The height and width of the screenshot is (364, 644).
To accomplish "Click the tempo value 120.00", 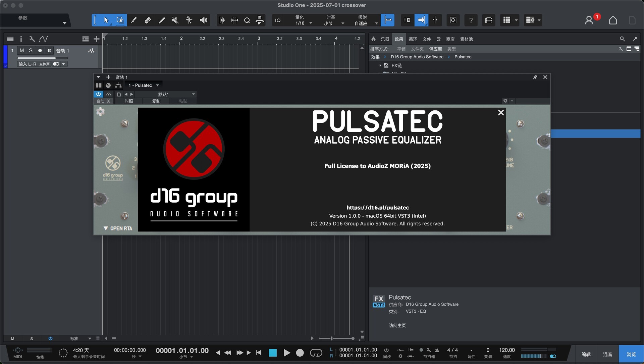I will pyautogui.click(x=507, y=350).
